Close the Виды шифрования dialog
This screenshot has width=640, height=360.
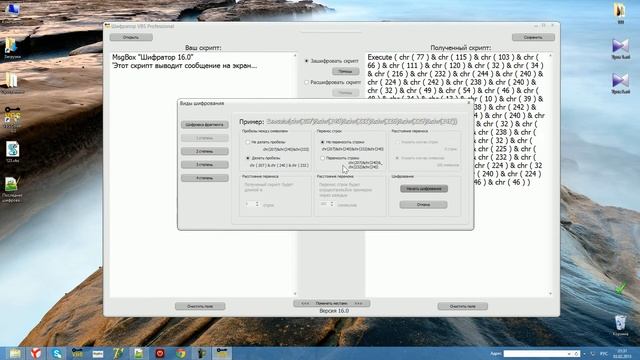(469, 103)
